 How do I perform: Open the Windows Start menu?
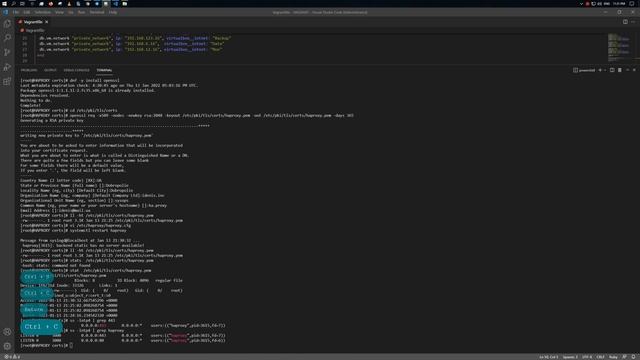pos(4,4)
